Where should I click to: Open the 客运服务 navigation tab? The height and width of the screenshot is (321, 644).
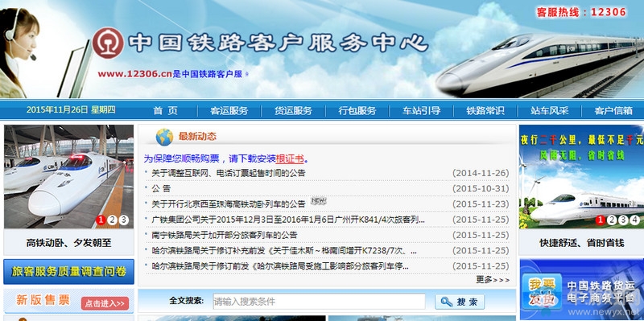[229, 110]
